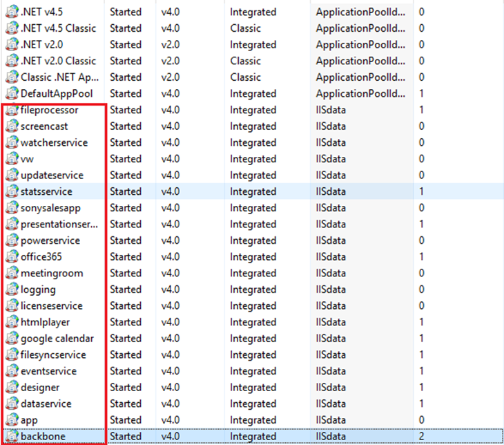The height and width of the screenshot is (445, 504).
Task: Click the .NET v4.5 pool icon
Action: coord(12,12)
